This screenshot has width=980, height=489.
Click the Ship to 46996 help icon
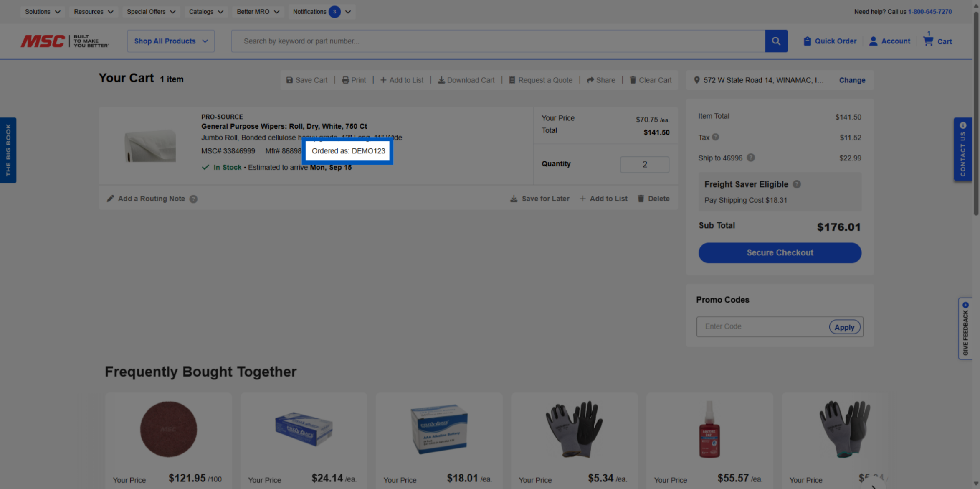click(750, 158)
